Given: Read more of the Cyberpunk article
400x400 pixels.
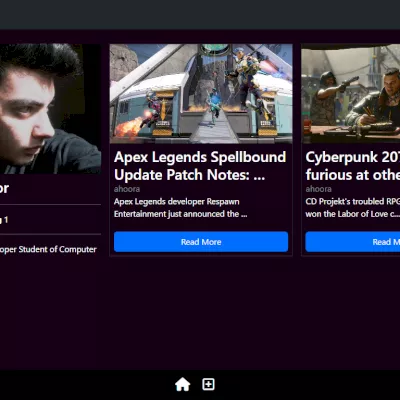Looking at the screenshot, I should pyautogui.click(x=353, y=242).
